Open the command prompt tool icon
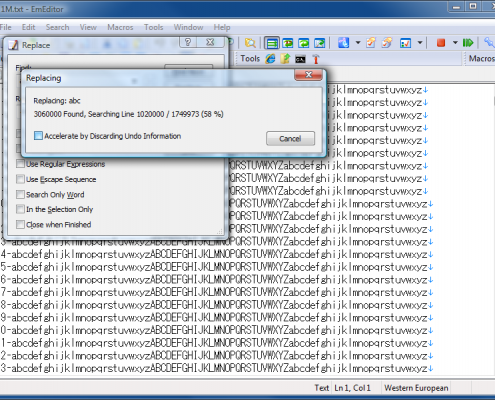 coord(300,60)
